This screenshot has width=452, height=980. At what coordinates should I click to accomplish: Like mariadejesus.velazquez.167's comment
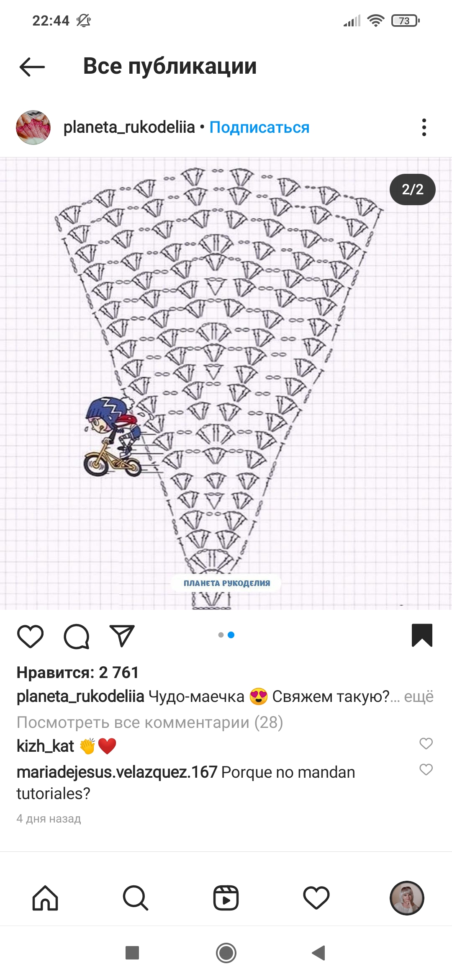click(426, 769)
